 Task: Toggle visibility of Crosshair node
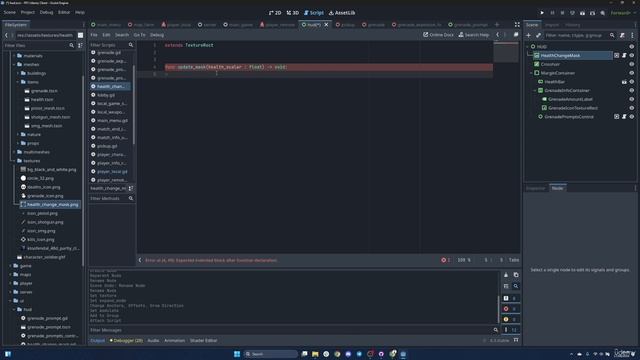[632, 64]
